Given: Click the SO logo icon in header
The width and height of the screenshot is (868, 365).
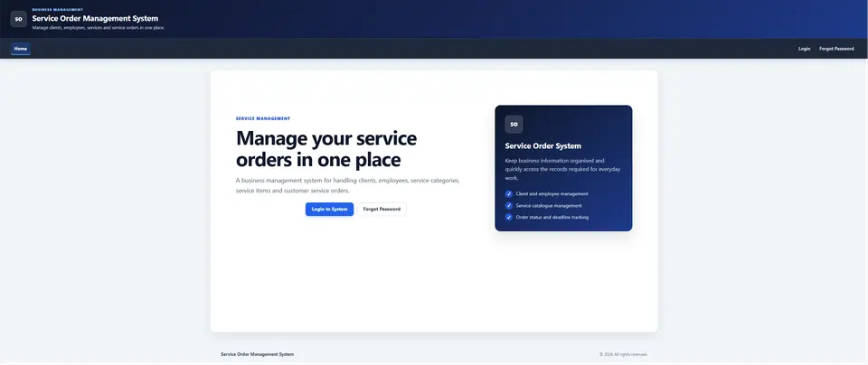Looking at the screenshot, I should tap(19, 19).
